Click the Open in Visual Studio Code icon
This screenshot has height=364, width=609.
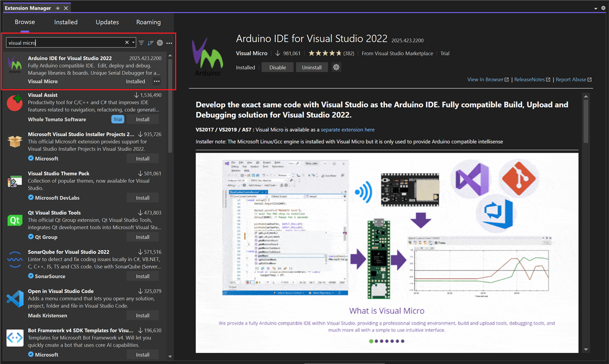tap(15, 299)
